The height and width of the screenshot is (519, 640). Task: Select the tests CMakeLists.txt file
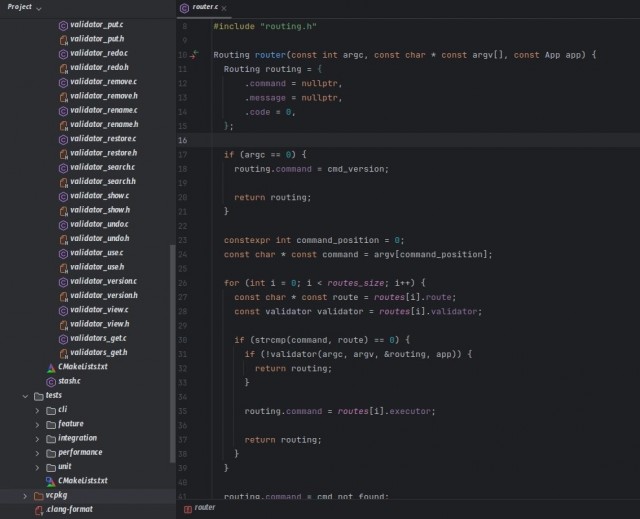[x=83, y=481]
